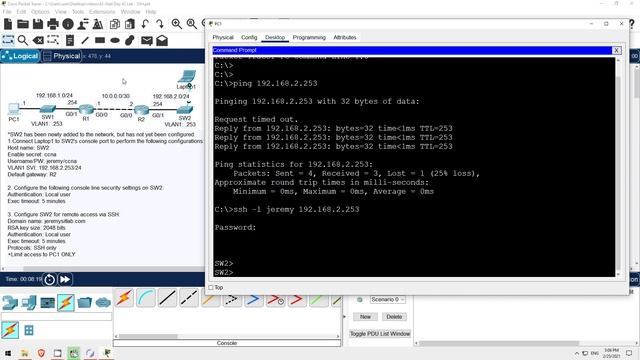
Task: Click the Delete scenario button
Action: pos(394,317)
